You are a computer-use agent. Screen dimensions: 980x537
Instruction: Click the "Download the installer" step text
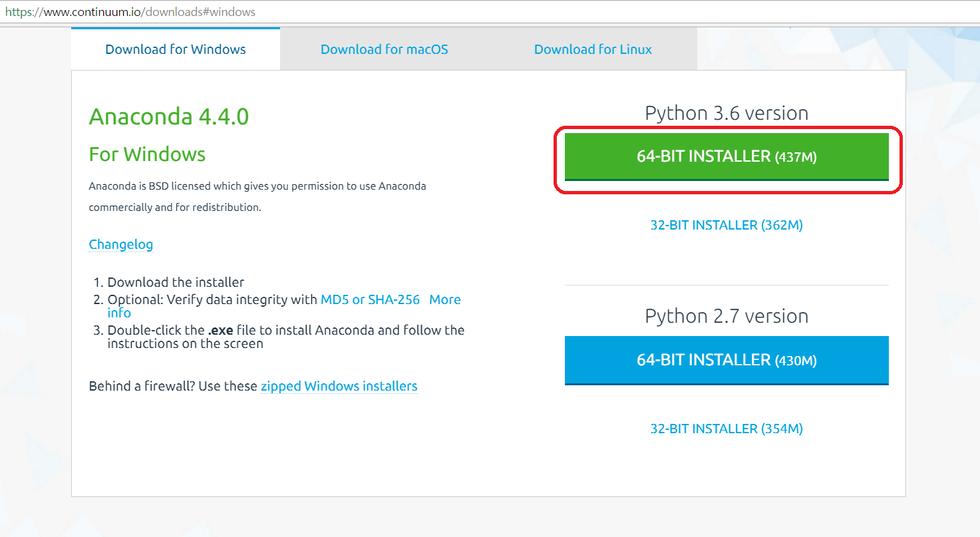point(176,282)
